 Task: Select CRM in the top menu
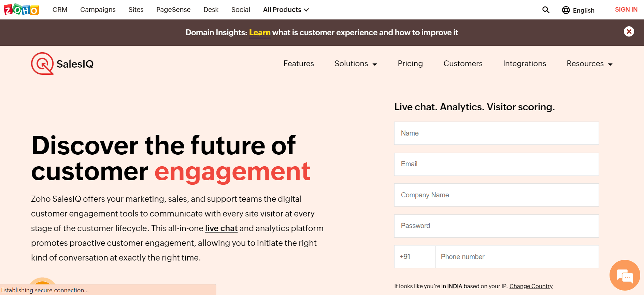click(60, 10)
